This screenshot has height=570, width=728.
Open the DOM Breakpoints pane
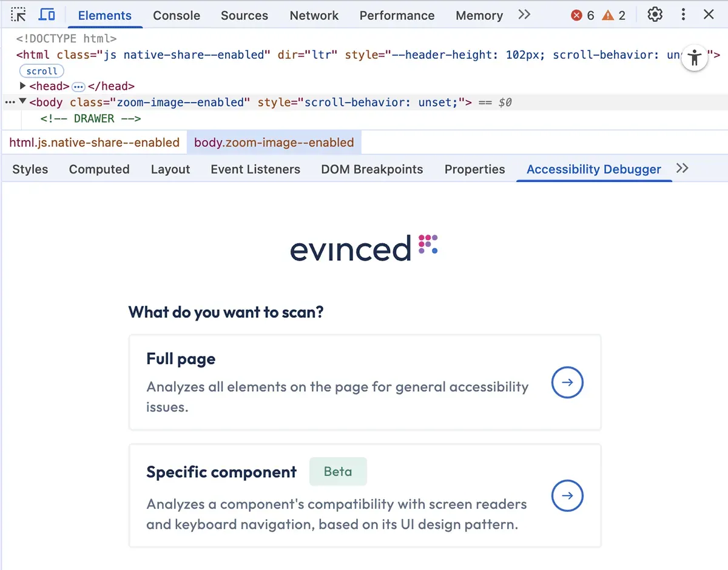(x=372, y=169)
